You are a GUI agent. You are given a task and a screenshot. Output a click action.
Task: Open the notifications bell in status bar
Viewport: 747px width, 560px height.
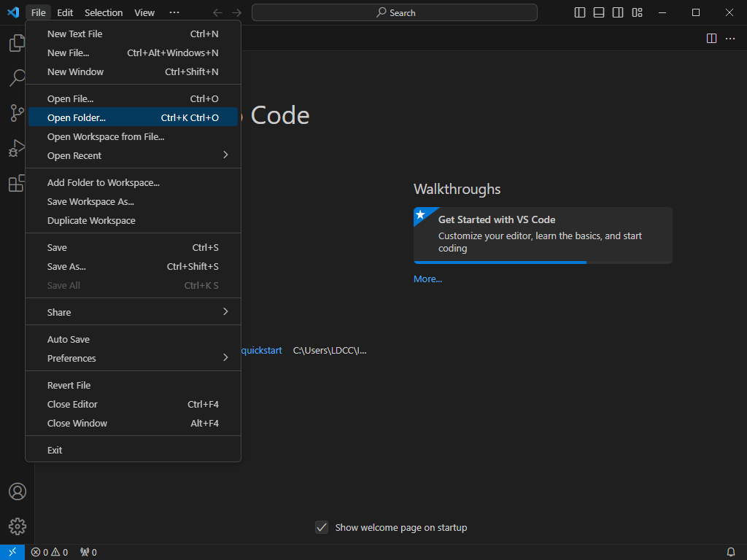point(730,552)
